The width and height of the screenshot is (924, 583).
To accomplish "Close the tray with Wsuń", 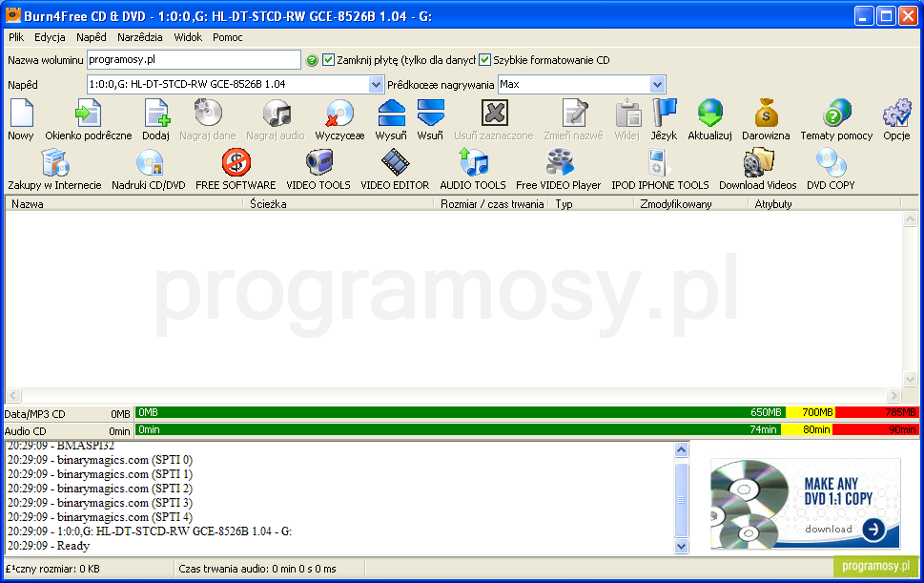I will tap(430, 119).
